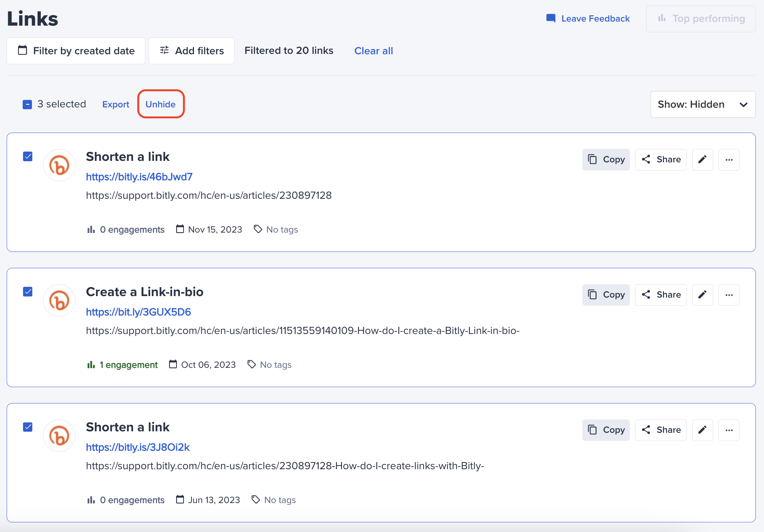This screenshot has width=764, height=532.
Task: Click No tags on the Jun 13 card
Action: coord(274,500)
